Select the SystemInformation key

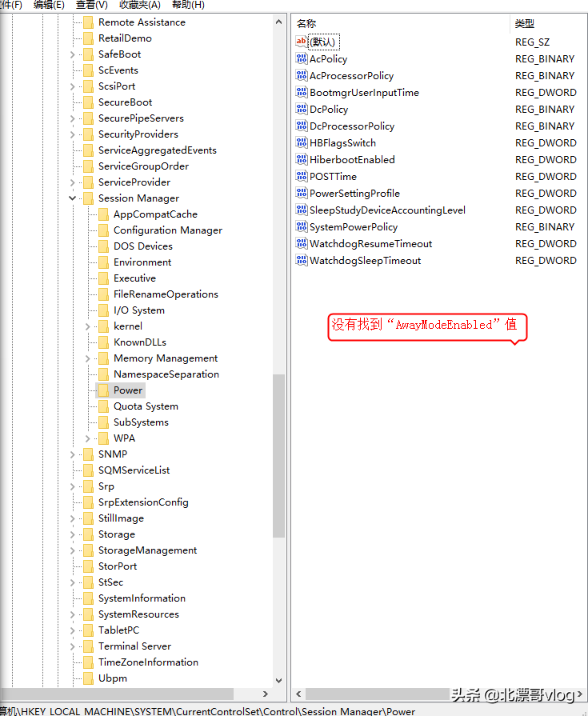pos(142,598)
